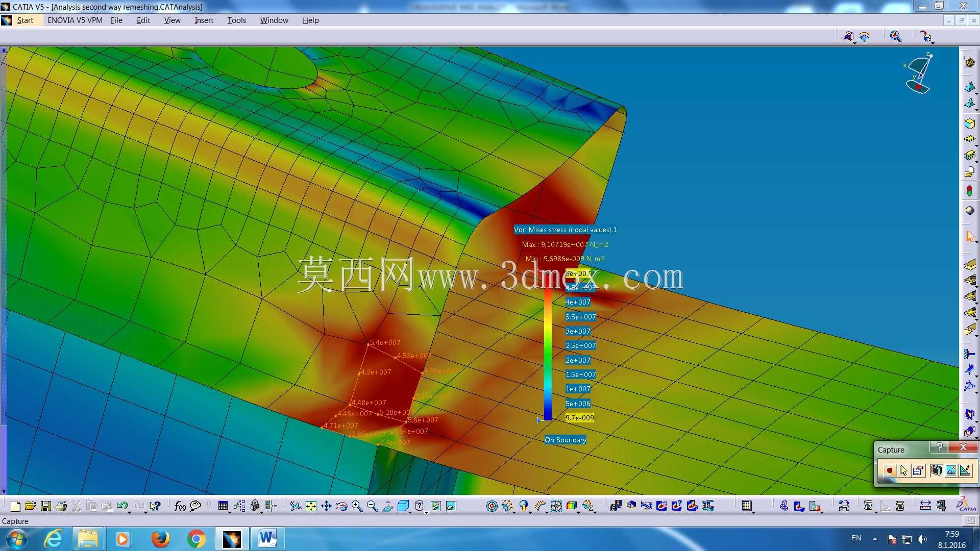Viewport: 980px width, 551px height.
Task: Open the Tools menu
Action: [x=236, y=20]
